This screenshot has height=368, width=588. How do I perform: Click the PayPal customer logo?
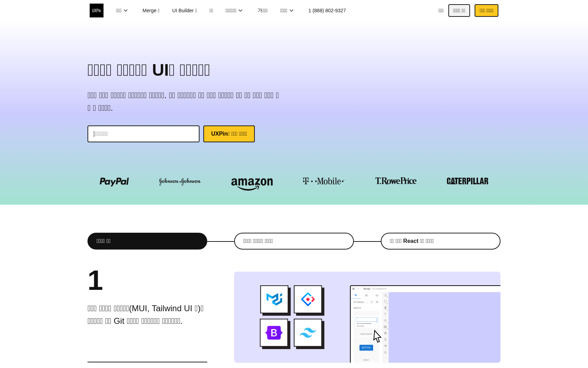click(x=114, y=182)
